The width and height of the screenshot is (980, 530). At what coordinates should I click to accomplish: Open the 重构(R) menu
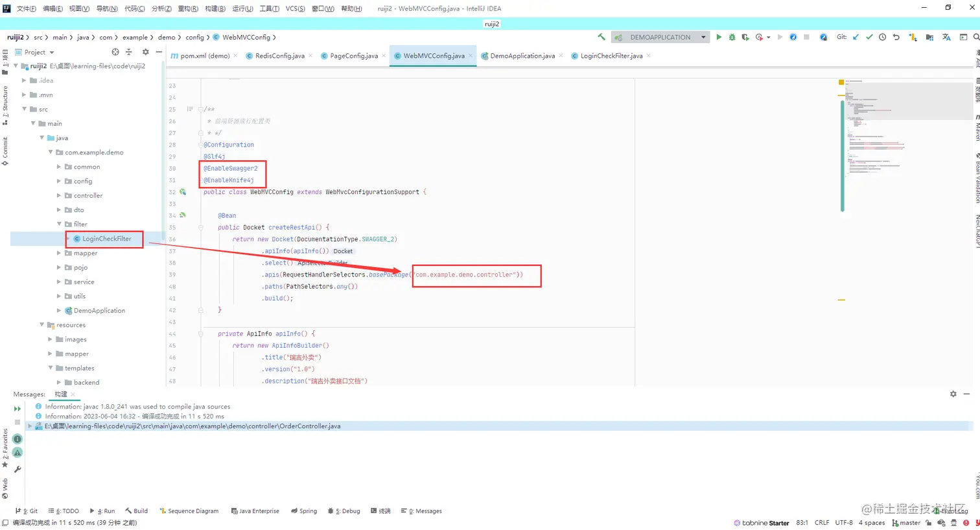click(x=188, y=8)
